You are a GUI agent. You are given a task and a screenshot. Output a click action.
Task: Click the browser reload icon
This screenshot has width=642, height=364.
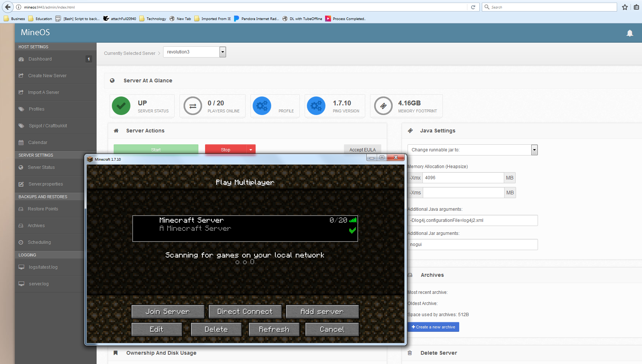pos(473,7)
